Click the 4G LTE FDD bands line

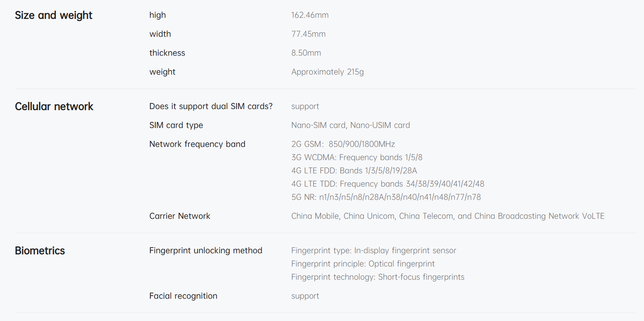tap(354, 171)
